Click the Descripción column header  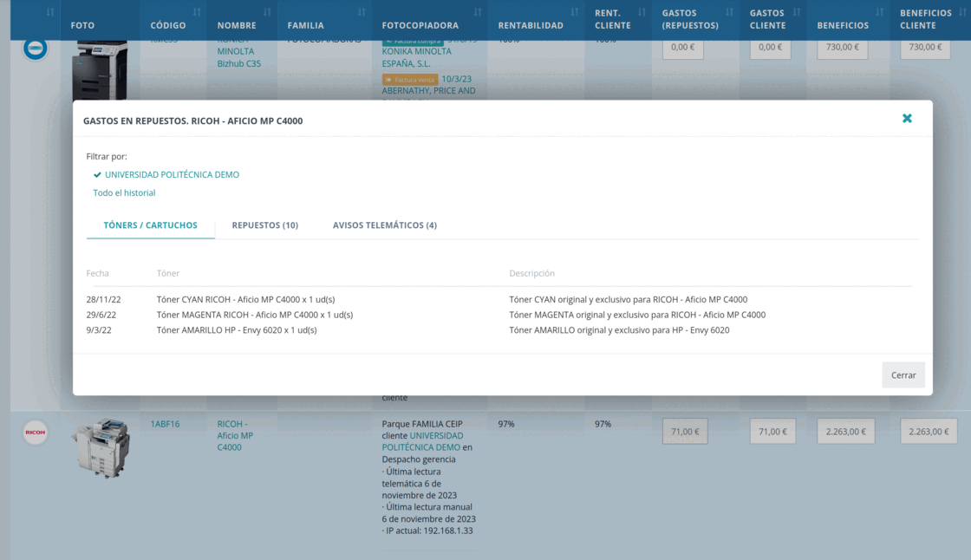click(x=531, y=273)
